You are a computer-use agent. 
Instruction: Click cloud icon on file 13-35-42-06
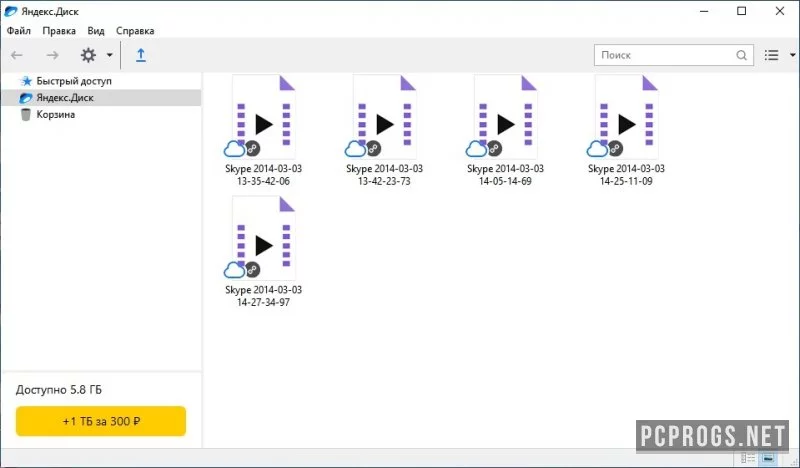click(234, 149)
